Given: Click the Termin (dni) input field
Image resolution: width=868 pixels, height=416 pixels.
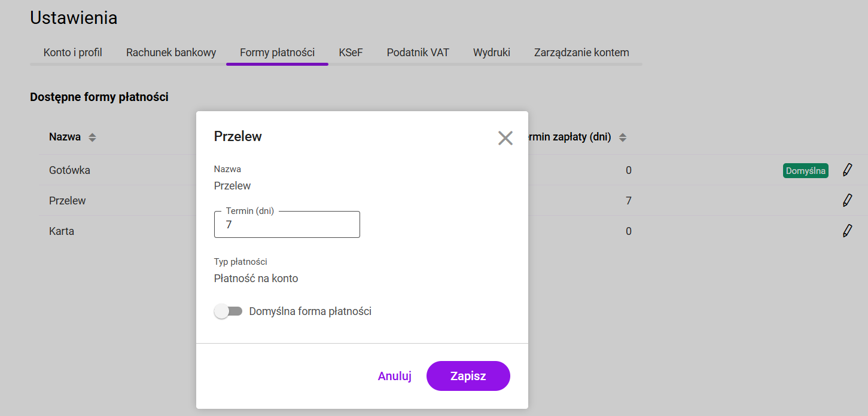Looking at the screenshot, I should coord(287,225).
